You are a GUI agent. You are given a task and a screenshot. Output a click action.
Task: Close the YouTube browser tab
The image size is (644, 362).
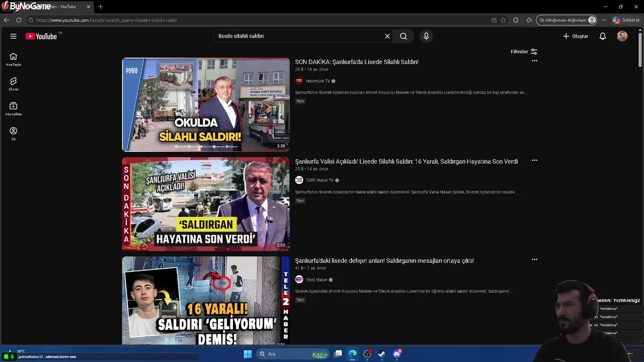tap(89, 7)
